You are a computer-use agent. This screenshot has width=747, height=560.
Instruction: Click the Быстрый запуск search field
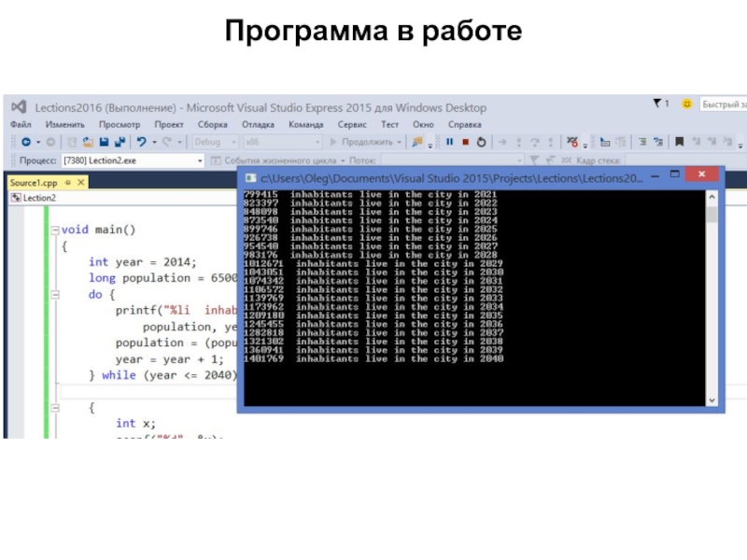[723, 105]
